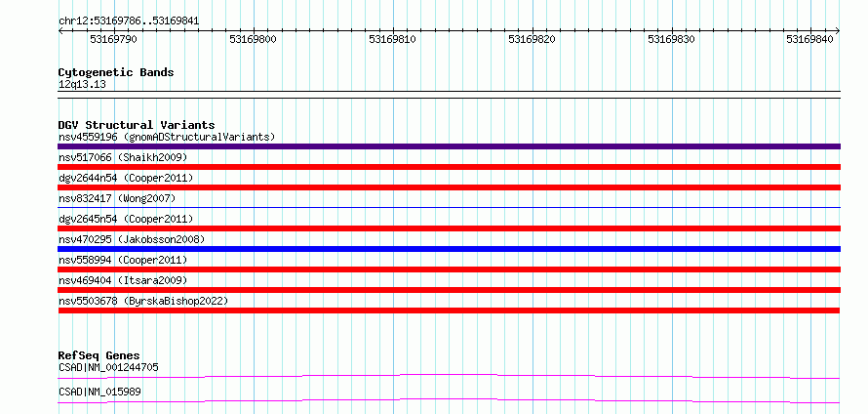Screen dimensions: 868x414
Task: Click the magenta CSAD|NM_001244705 transcript line
Action: pos(449,376)
